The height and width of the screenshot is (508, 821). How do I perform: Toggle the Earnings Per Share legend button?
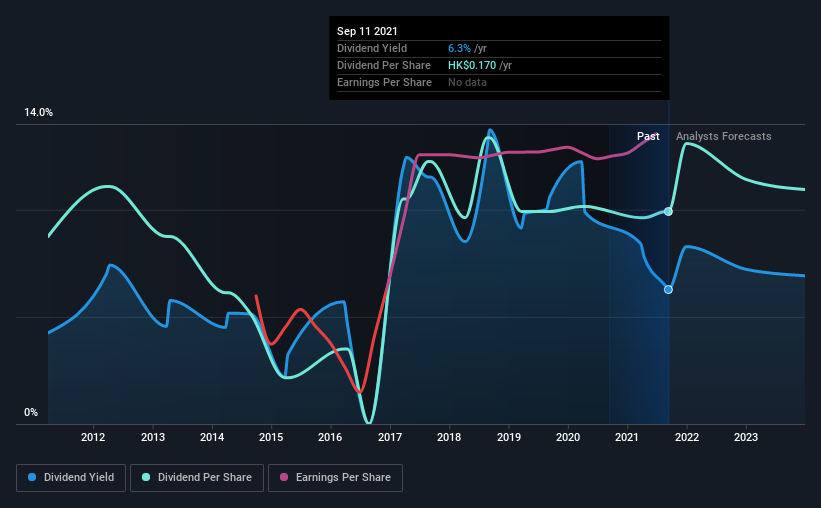coord(335,478)
